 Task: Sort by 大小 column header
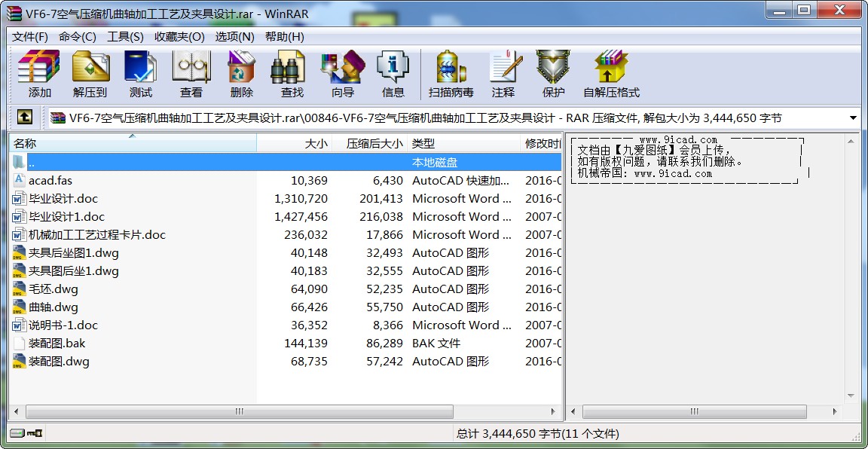coord(295,143)
